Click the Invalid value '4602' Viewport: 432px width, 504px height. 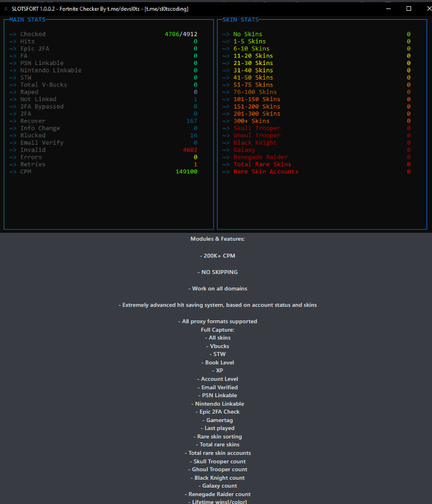(190, 150)
